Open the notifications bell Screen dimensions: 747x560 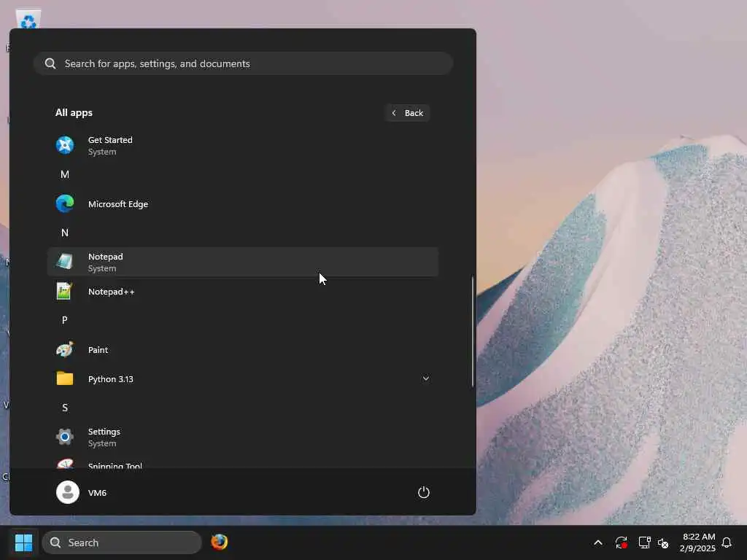click(727, 542)
